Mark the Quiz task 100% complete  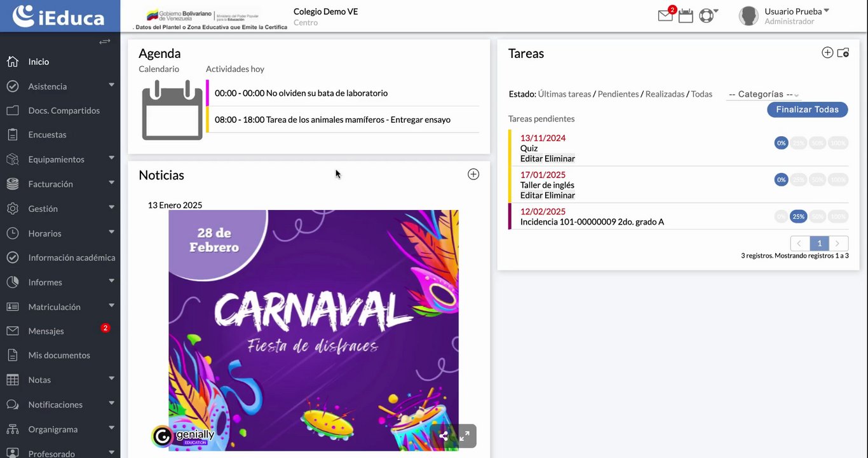[x=838, y=143]
